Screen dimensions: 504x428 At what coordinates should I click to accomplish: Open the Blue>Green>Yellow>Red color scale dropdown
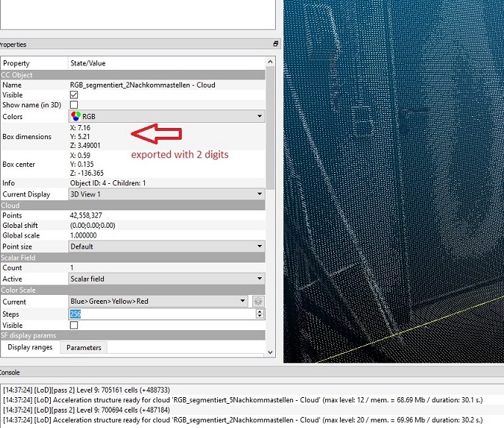coord(243,301)
